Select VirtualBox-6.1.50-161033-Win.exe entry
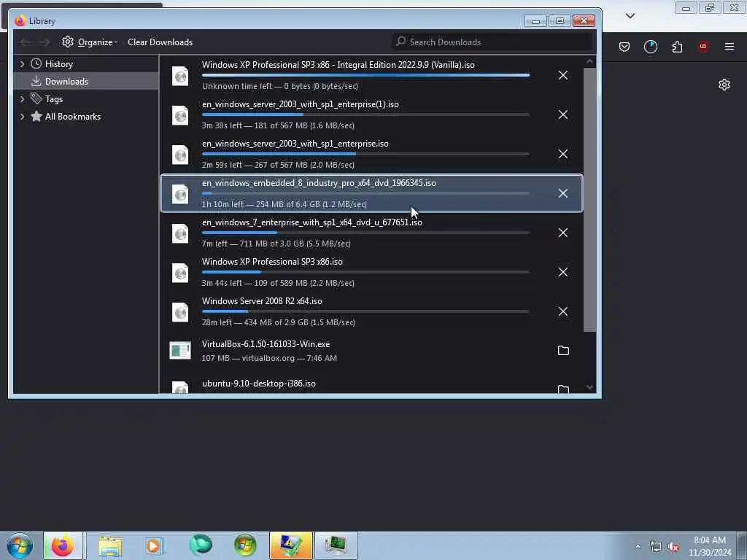The height and width of the screenshot is (560, 747). click(371, 351)
